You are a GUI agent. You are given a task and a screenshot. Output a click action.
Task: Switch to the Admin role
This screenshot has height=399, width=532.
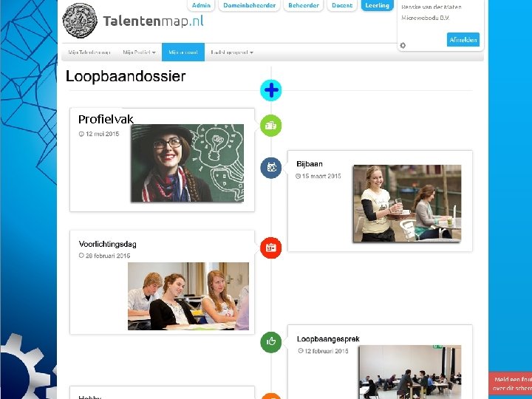click(201, 5)
